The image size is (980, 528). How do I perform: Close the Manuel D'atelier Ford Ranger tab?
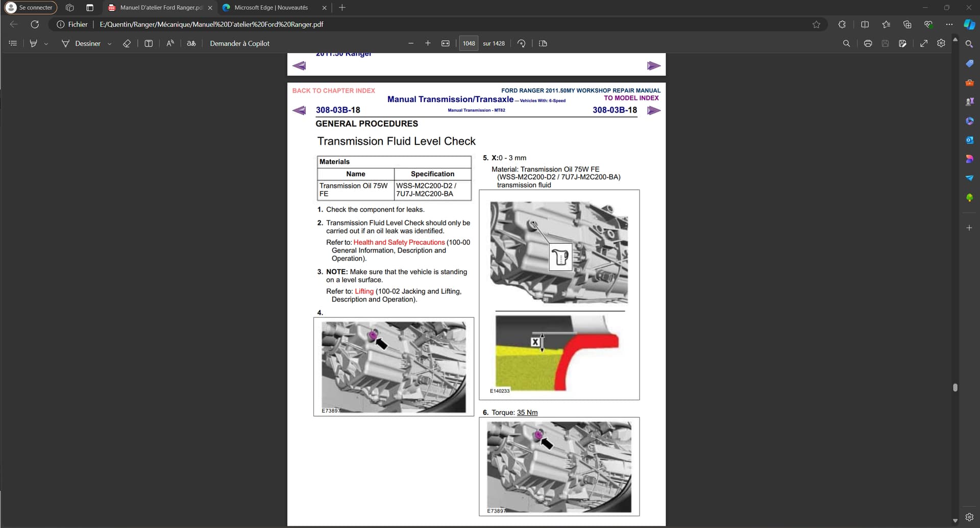point(210,8)
